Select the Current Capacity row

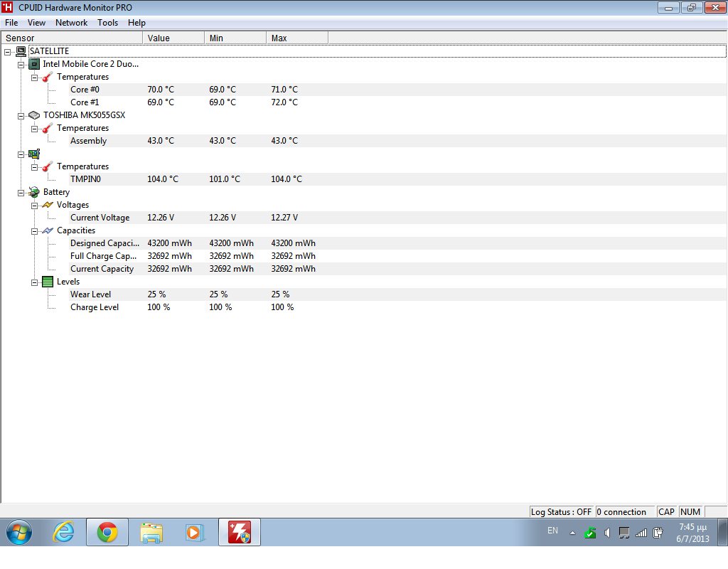(397, 269)
